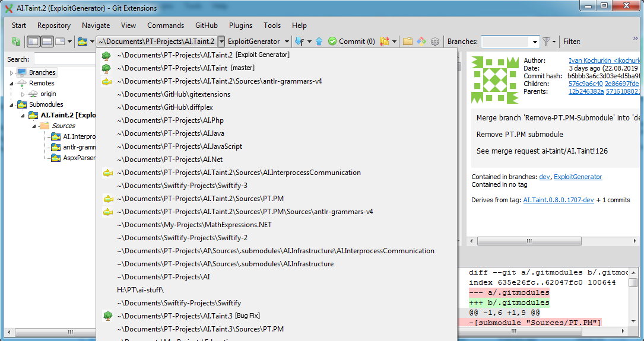Open the Plugins menu
This screenshot has width=644, height=341.
[x=240, y=26]
